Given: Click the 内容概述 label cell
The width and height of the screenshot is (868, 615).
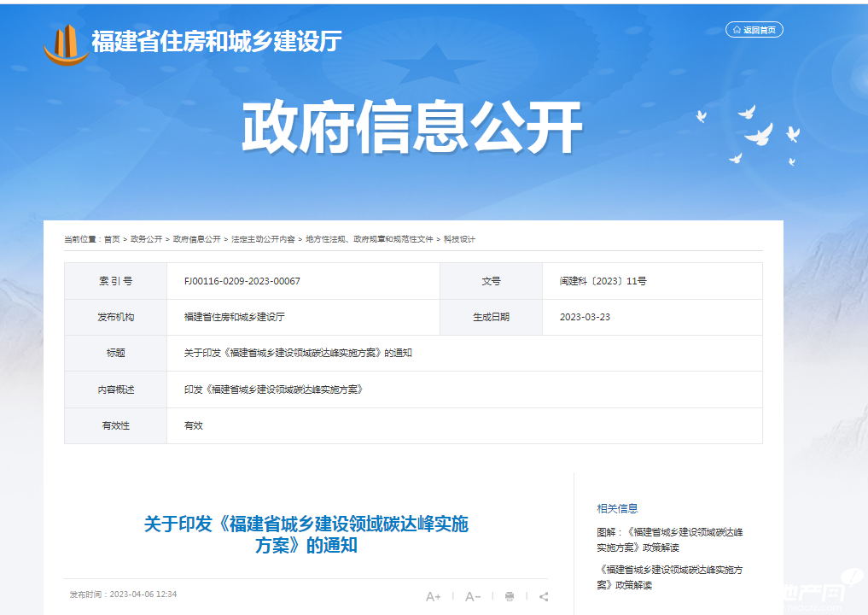Looking at the screenshot, I should pyautogui.click(x=116, y=389).
